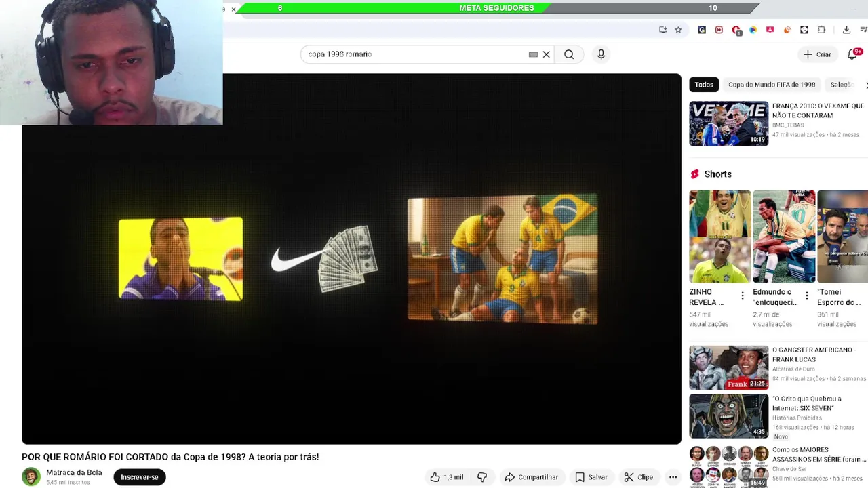868x488 pixels.
Task: Subscribe with Inscrever-se button
Action: coord(140,477)
